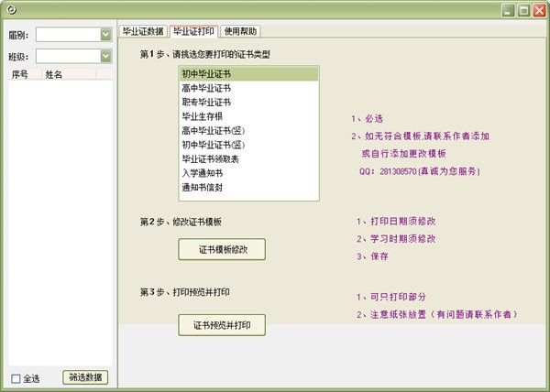
Task: Toggle the 全选 checkbox
Action: (16, 378)
